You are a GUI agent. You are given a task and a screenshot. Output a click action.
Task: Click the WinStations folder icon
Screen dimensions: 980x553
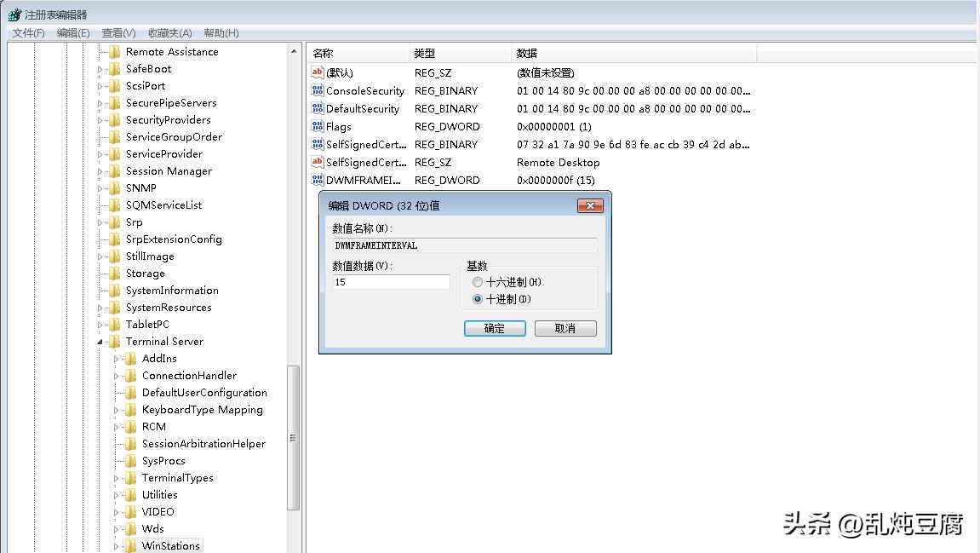tap(130, 545)
